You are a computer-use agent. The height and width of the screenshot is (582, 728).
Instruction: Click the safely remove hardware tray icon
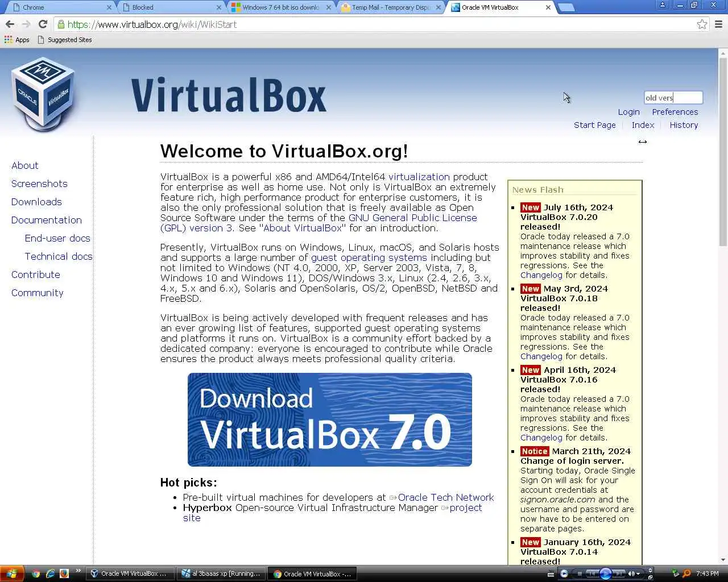click(675, 573)
